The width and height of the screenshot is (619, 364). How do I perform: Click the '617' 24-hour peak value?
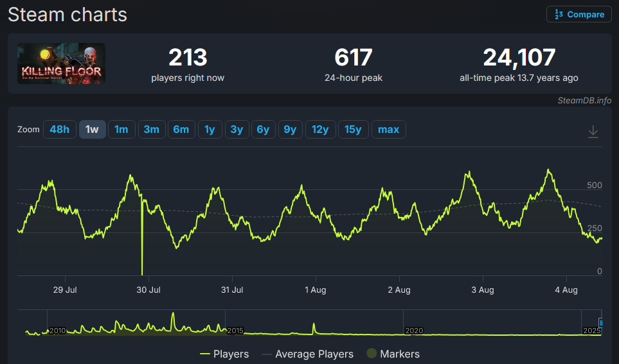(354, 57)
